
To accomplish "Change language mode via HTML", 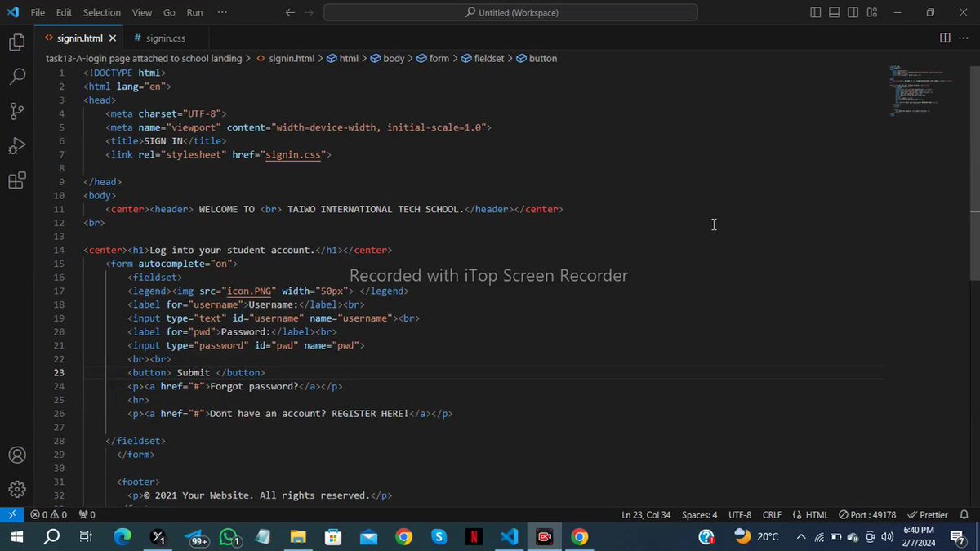I will pyautogui.click(x=811, y=515).
